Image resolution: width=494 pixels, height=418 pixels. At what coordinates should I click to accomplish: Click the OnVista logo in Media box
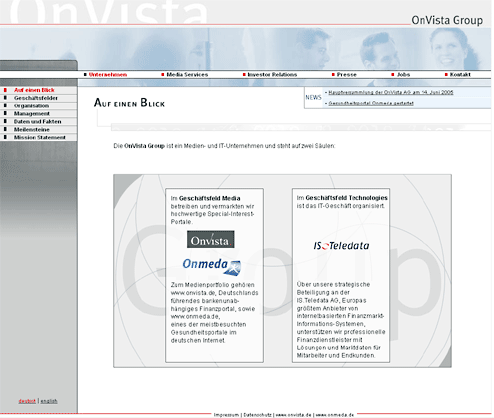pos(210,239)
